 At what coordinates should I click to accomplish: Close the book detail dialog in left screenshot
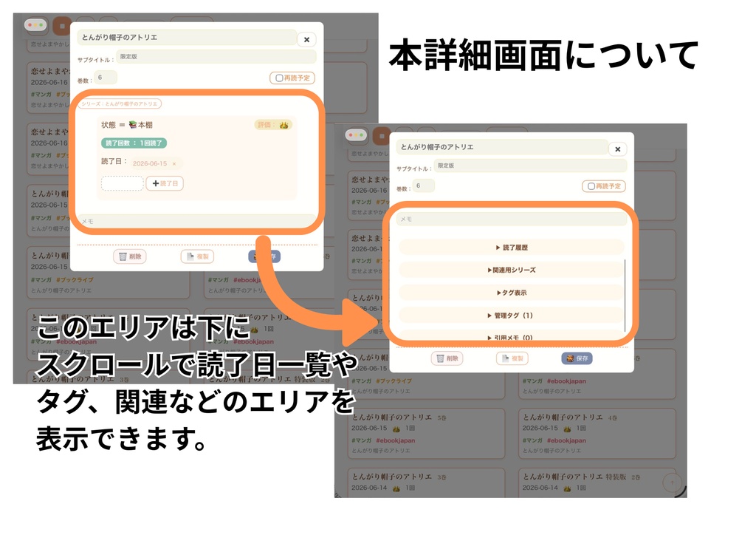(x=306, y=40)
